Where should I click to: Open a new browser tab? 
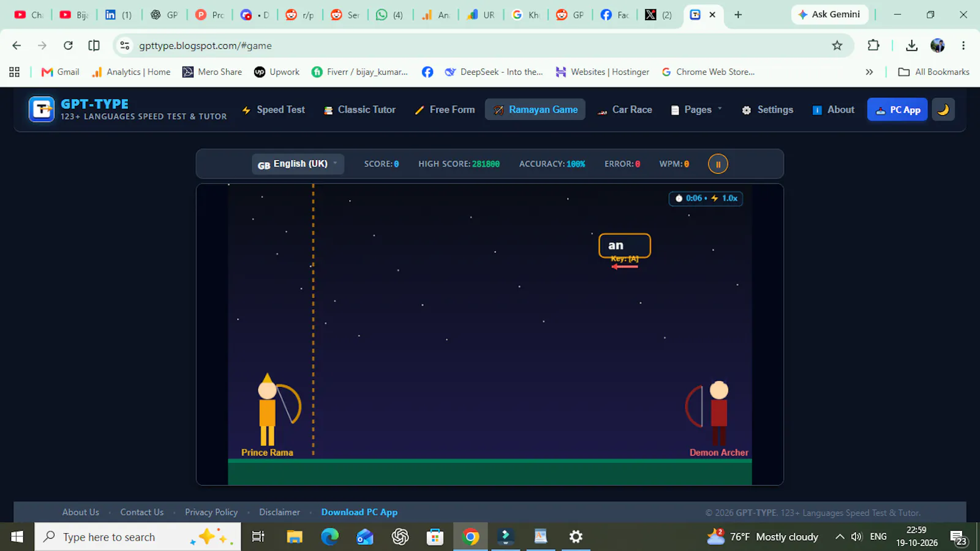pos(738,15)
